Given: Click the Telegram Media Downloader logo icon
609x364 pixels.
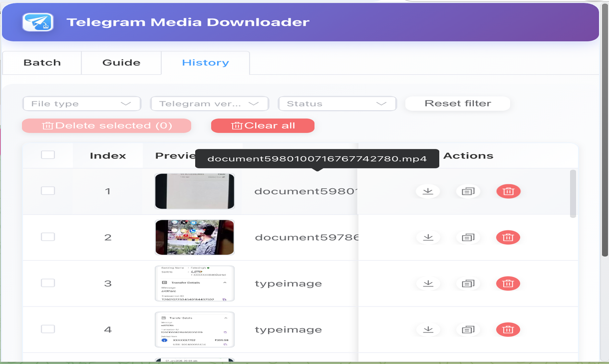Looking at the screenshot, I should click(39, 22).
